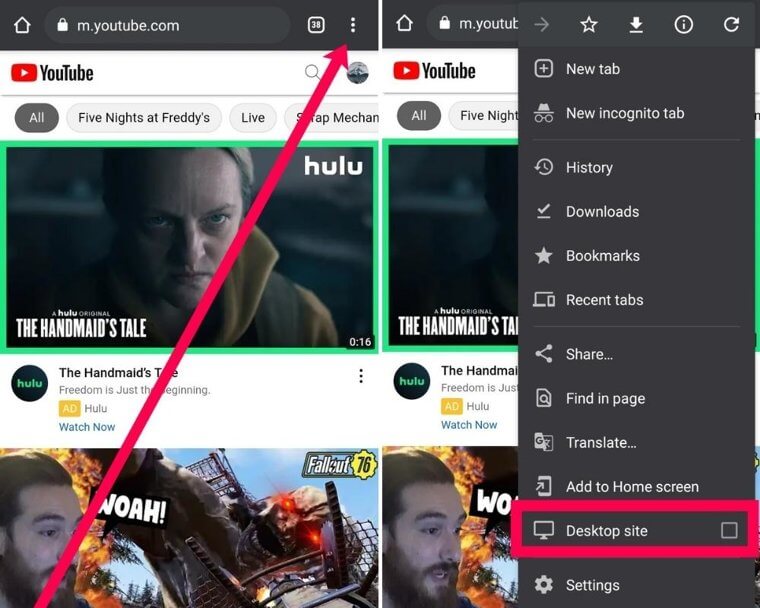Choose Add to Home screen
760x608 pixels.
coord(636,487)
